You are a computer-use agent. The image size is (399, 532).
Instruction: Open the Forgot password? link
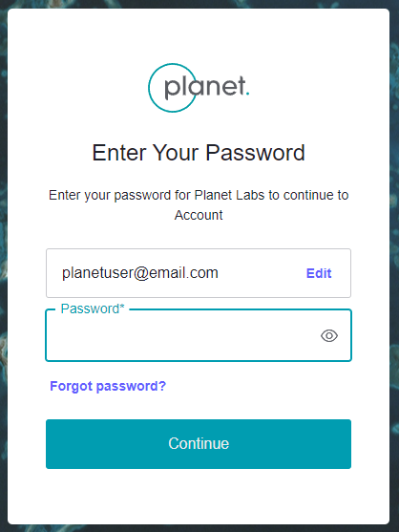pyautogui.click(x=108, y=386)
